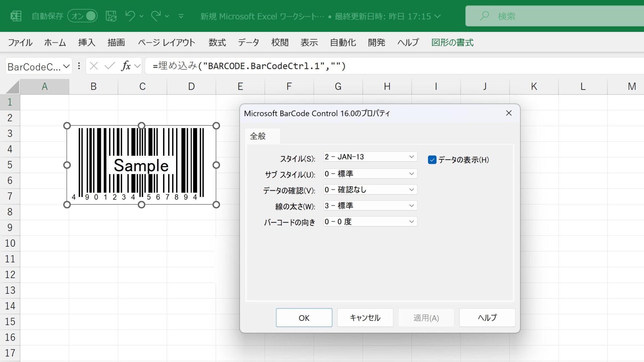Image resolution: width=644 pixels, height=362 pixels.
Task: Uncheck the データの表示 checkbox
Action: coord(432,160)
